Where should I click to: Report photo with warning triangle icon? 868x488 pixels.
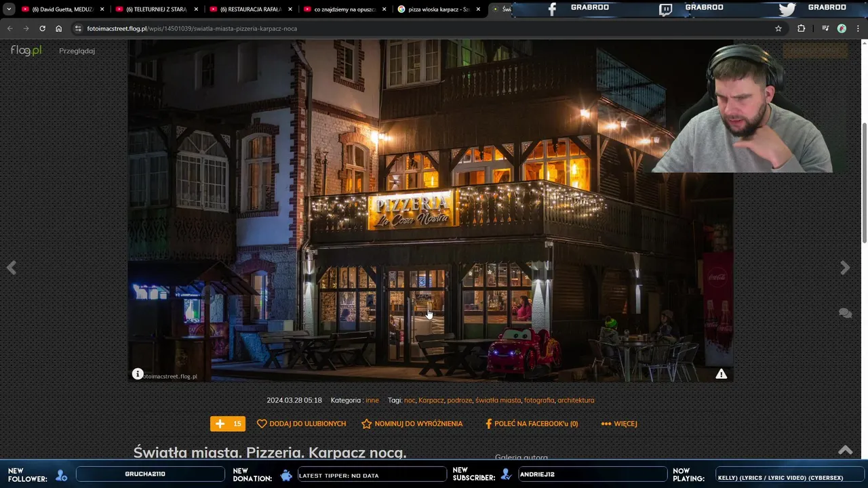722,374
